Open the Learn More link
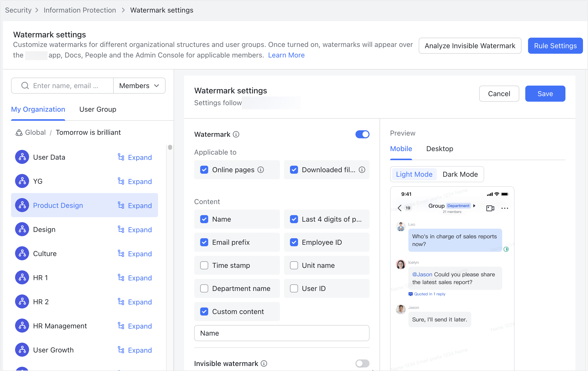 (286, 55)
